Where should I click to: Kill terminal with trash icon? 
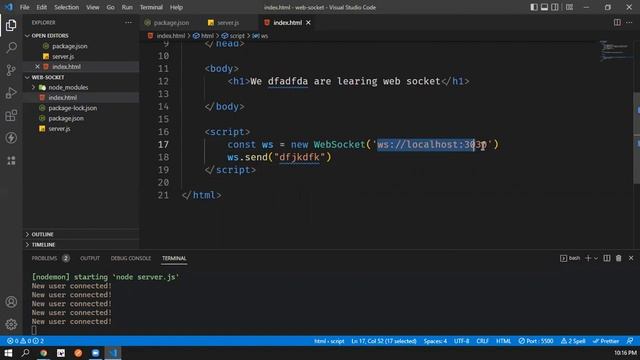pos(619,258)
